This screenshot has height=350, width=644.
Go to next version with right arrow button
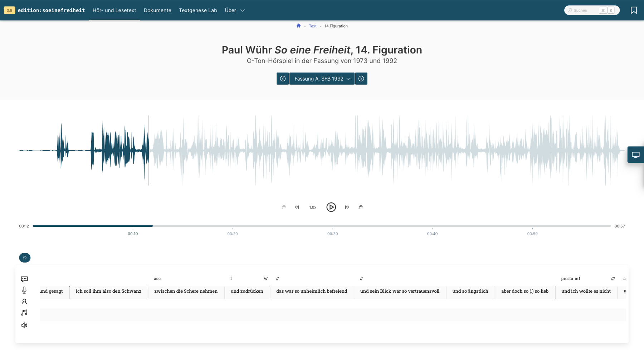pos(361,79)
